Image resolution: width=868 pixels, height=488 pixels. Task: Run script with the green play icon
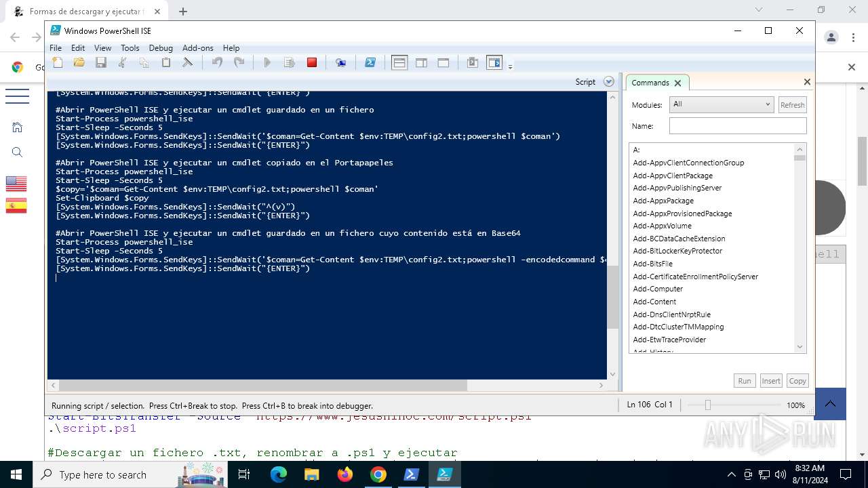(x=267, y=62)
